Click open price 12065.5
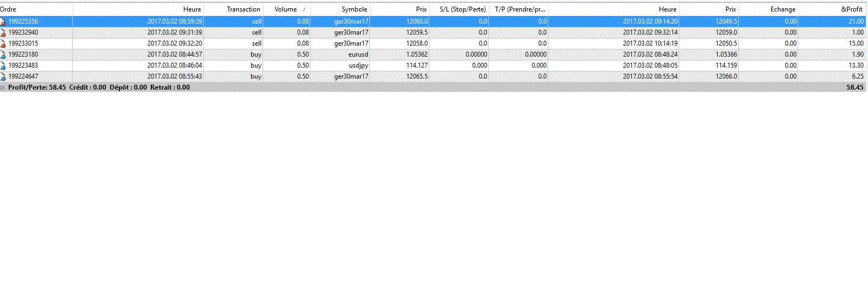 click(417, 76)
